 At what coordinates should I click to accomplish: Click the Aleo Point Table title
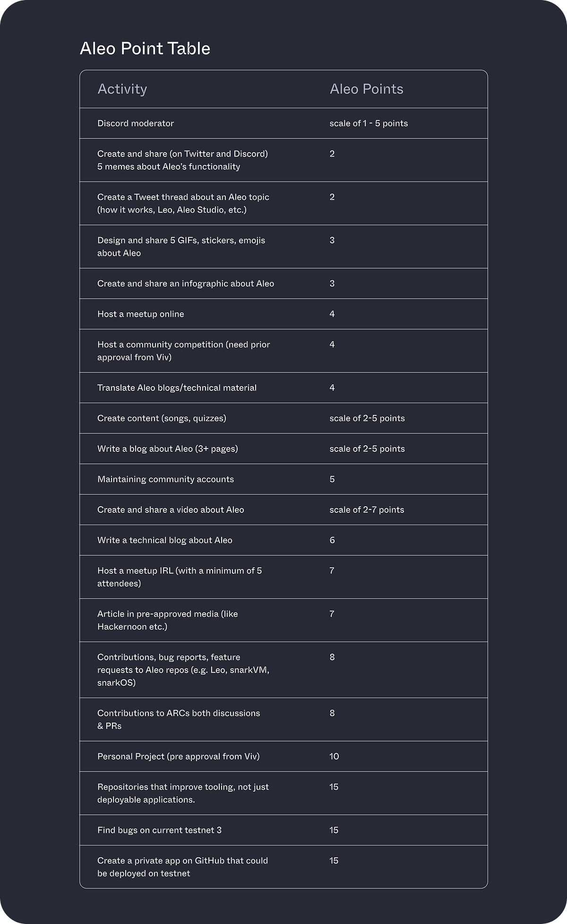[x=145, y=49]
